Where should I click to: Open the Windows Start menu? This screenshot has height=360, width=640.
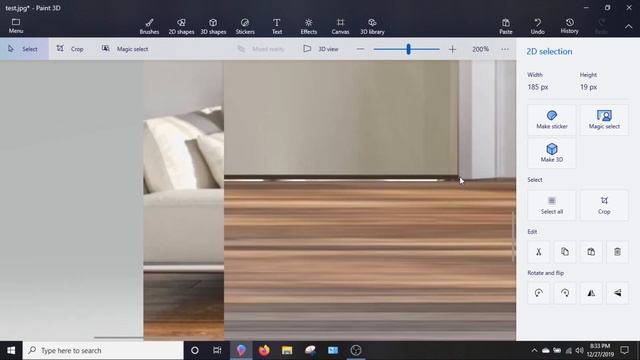click(11, 350)
